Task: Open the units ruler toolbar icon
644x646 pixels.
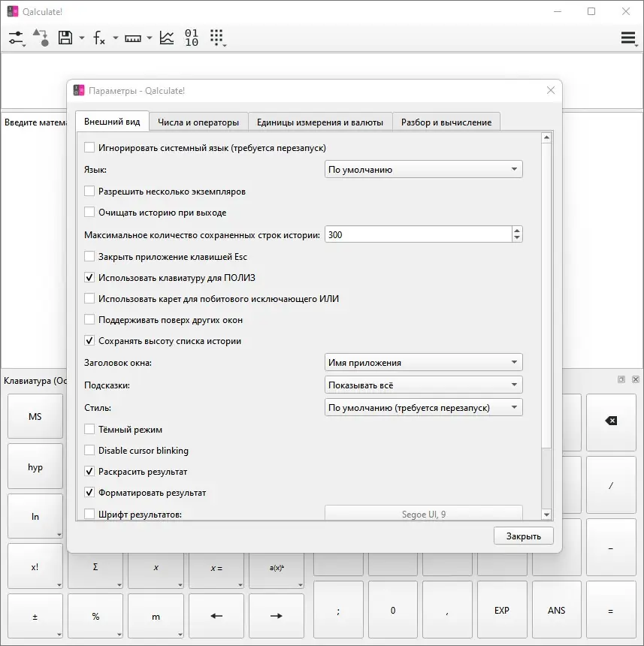Action: (x=133, y=38)
